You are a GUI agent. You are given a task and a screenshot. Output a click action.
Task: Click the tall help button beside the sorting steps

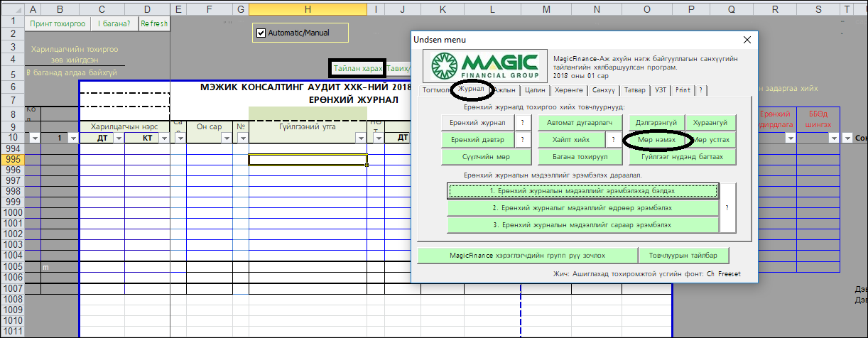point(727,207)
